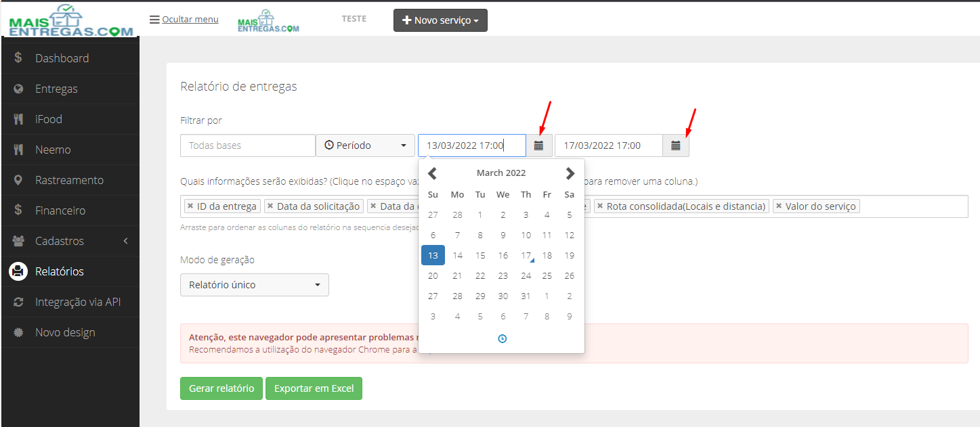Select day 24 in the calendar

(x=526, y=276)
